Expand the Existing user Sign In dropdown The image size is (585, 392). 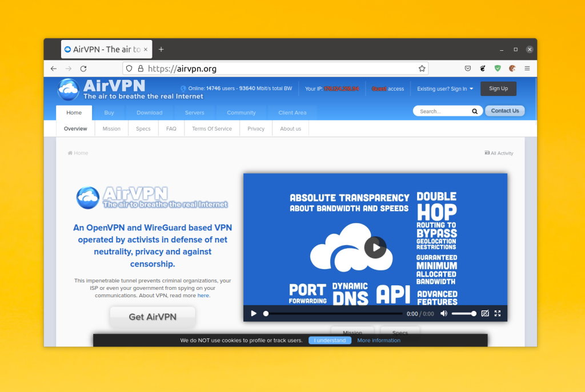pos(445,88)
